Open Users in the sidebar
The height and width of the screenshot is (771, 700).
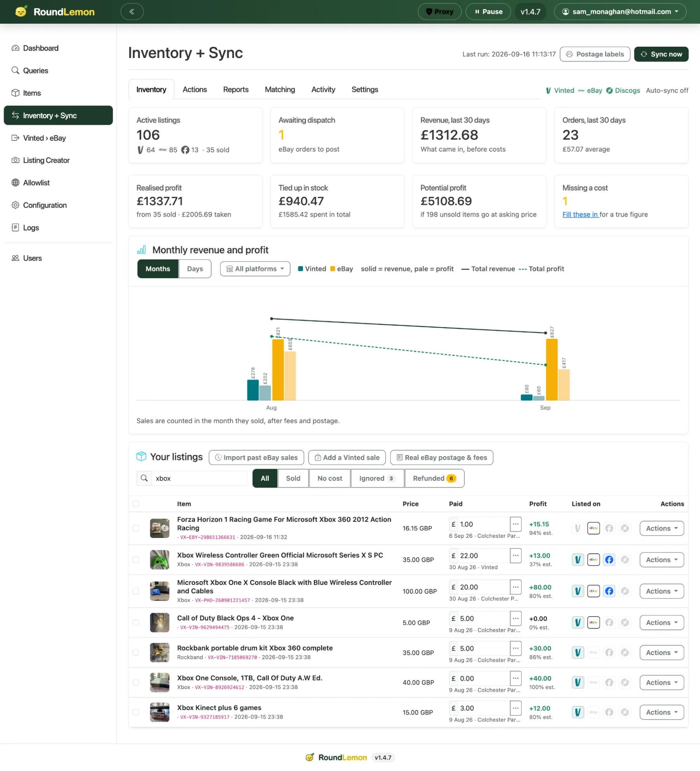click(58, 258)
